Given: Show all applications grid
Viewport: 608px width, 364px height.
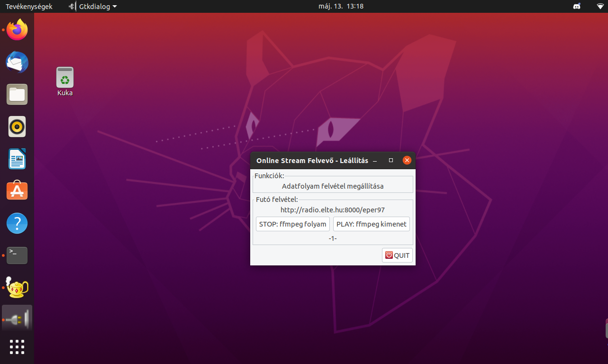Looking at the screenshot, I should point(17,347).
